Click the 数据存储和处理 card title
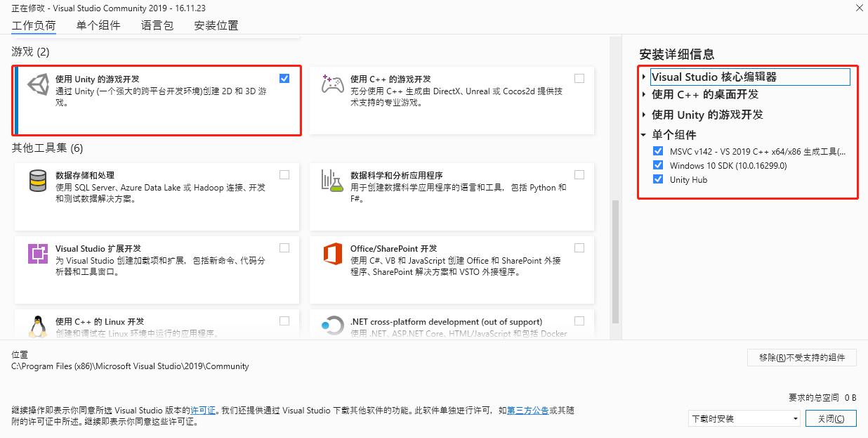 click(x=85, y=175)
